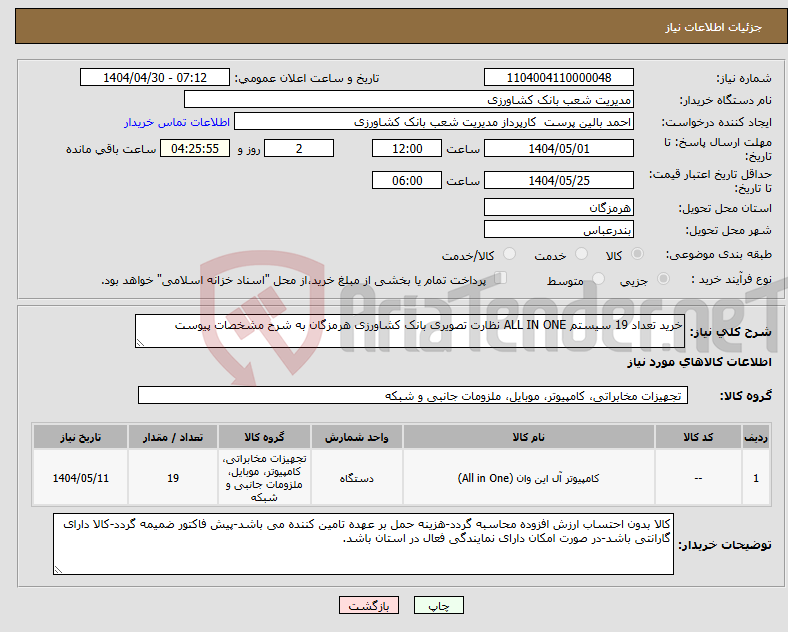Viewport: 788px width, 632px height.
Task: Click the تعداد / مقدار column header
Action: pyautogui.click(x=173, y=437)
